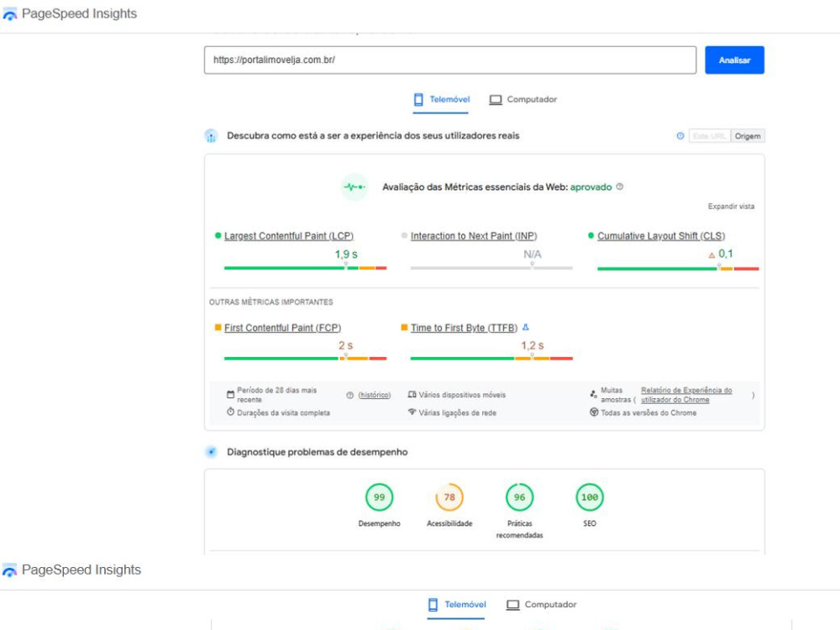Click the real users experience section icon
Image resolution: width=840 pixels, height=630 pixels.
[x=211, y=136]
